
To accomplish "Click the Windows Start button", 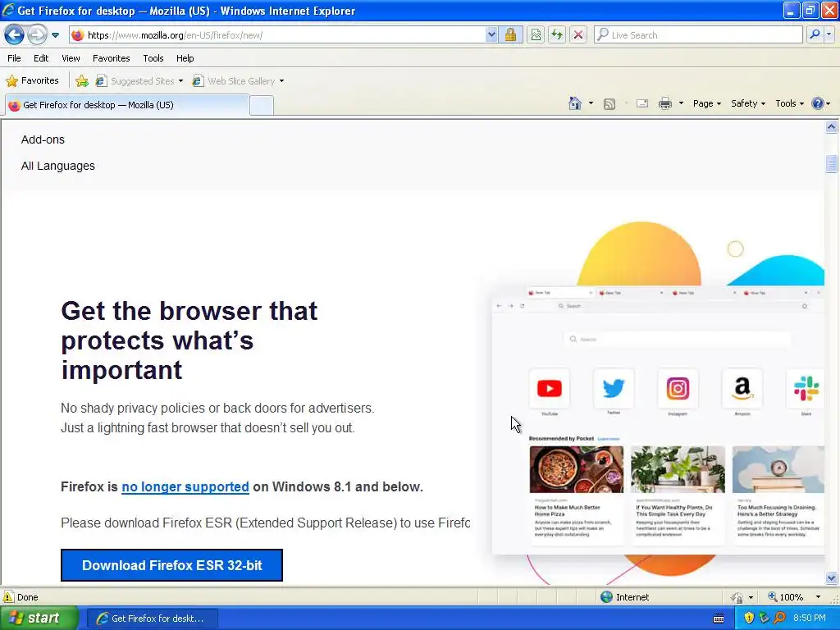I will pos(39,619).
